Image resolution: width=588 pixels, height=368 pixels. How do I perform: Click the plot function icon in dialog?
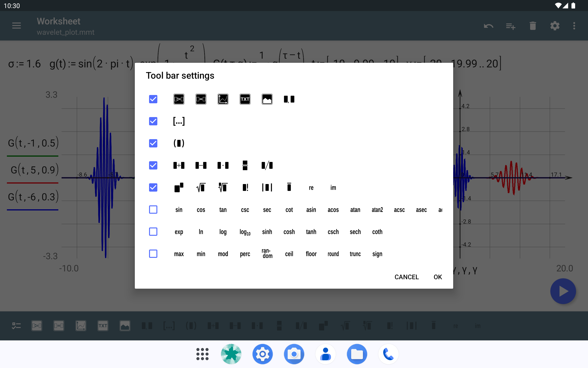[223, 99]
